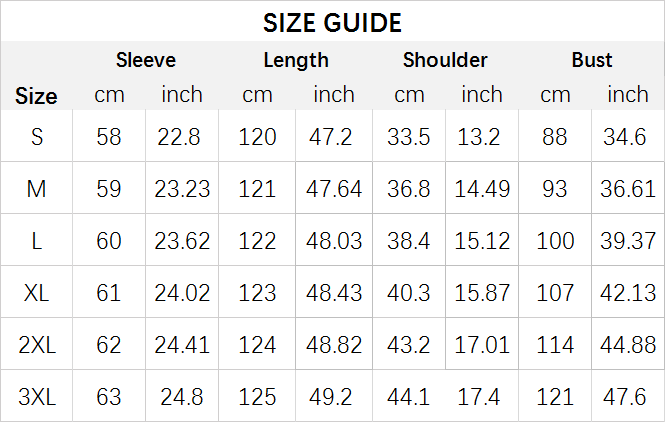The height and width of the screenshot is (423, 666).
Task: Select the Size header label
Action: (x=36, y=96)
